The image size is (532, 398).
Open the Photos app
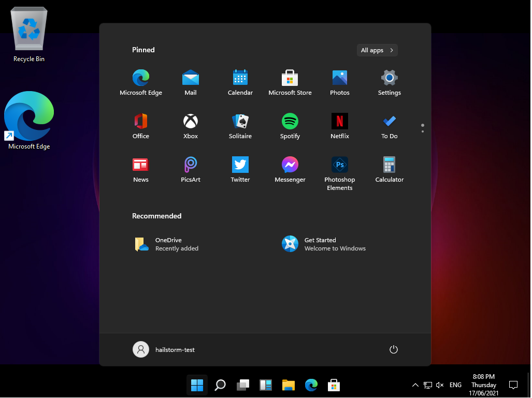point(340,82)
